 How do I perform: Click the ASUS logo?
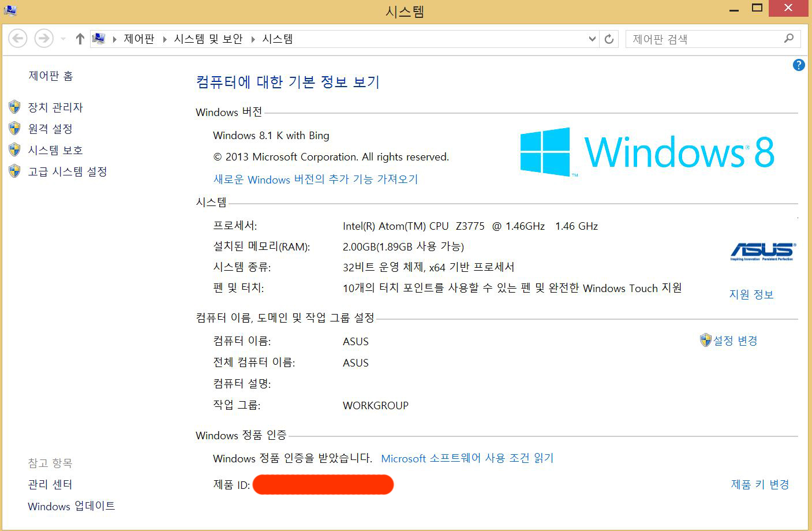tap(762, 252)
